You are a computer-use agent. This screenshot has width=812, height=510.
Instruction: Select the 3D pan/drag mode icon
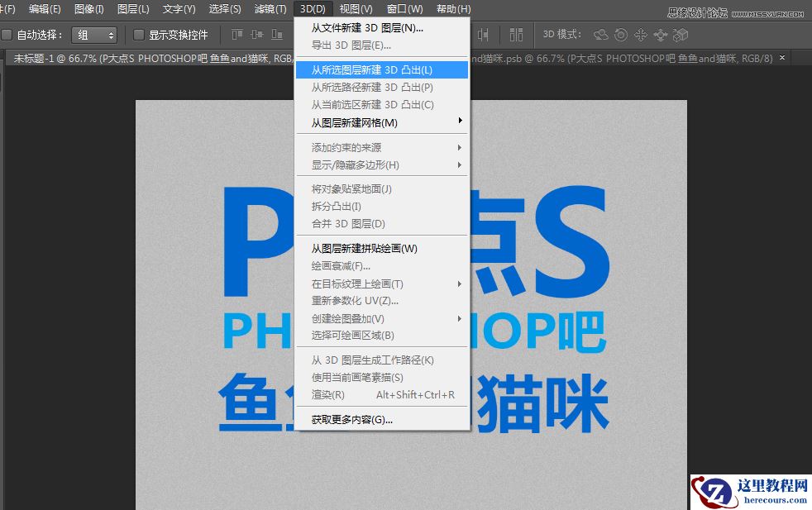coord(640,35)
